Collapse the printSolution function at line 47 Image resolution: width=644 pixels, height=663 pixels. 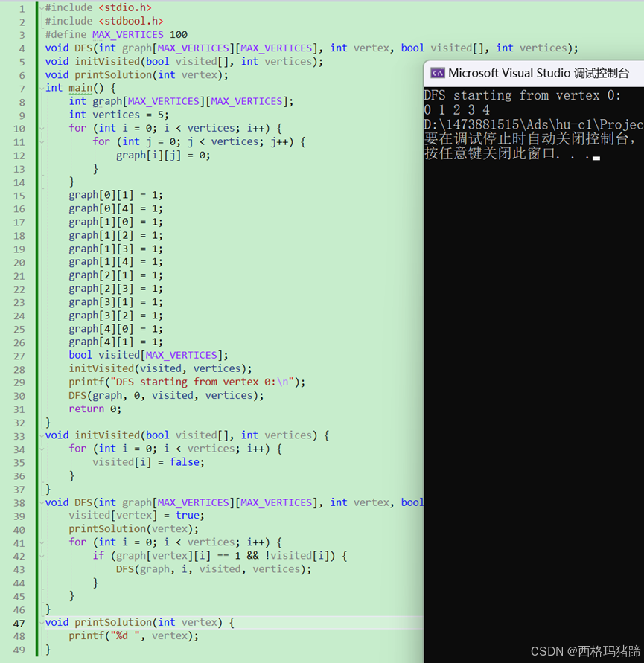(42, 623)
